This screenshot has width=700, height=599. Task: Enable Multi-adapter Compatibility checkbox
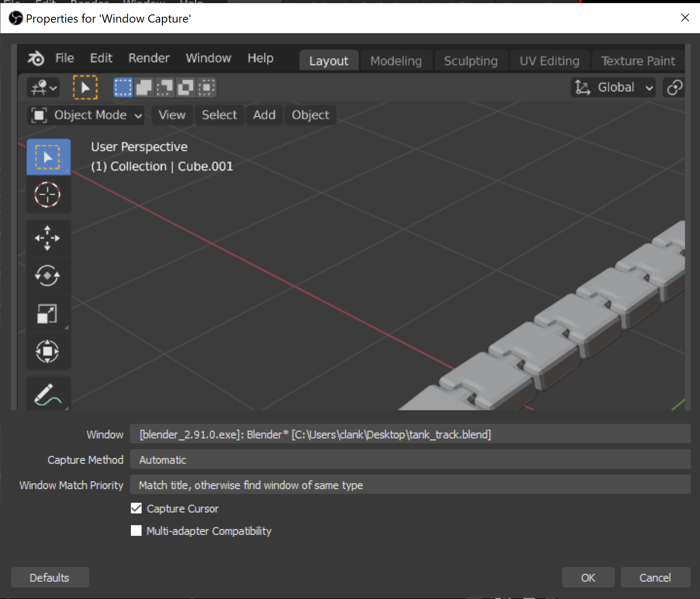136,531
